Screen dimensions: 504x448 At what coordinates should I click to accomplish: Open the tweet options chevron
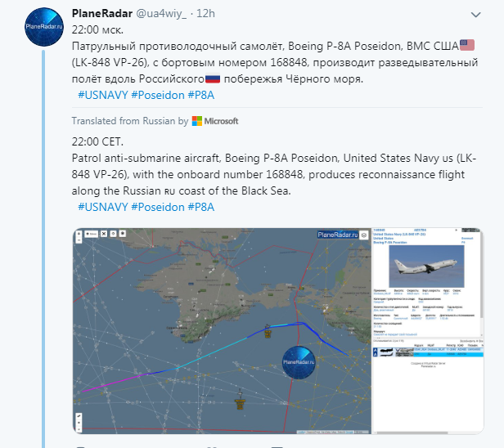pyautogui.click(x=477, y=15)
